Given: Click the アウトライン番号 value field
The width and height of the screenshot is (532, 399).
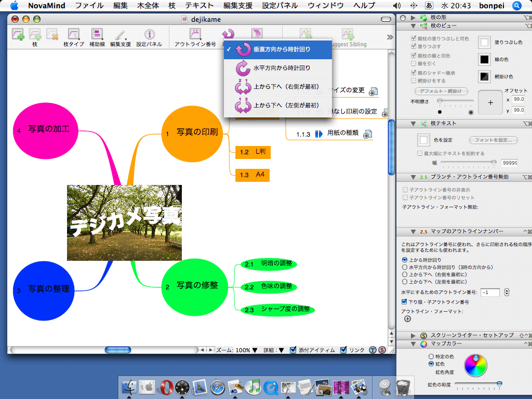Looking at the screenshot, I should [x=490, y=292].
